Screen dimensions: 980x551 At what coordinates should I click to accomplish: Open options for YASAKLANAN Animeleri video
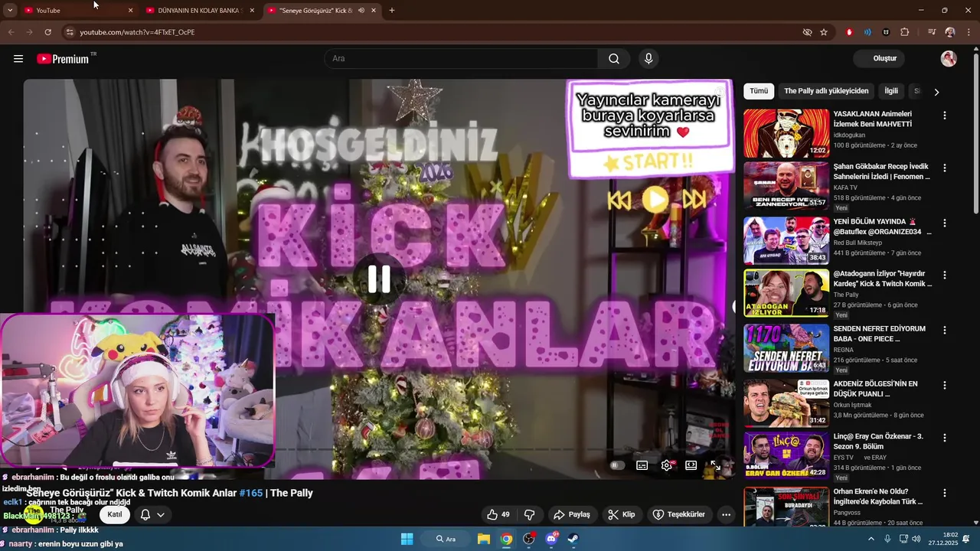(945, 116)
